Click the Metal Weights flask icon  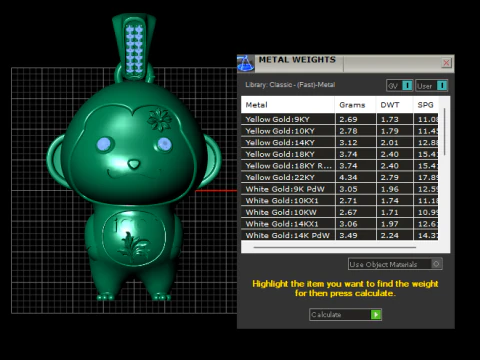coord(246,63)
